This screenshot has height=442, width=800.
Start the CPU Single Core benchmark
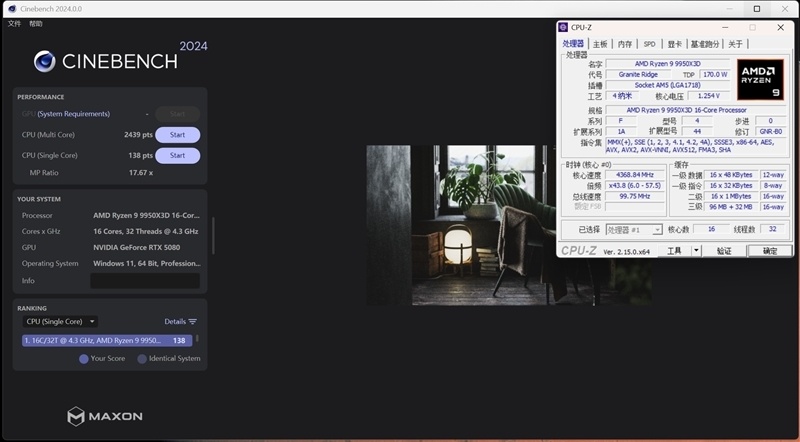pos(178,155)
